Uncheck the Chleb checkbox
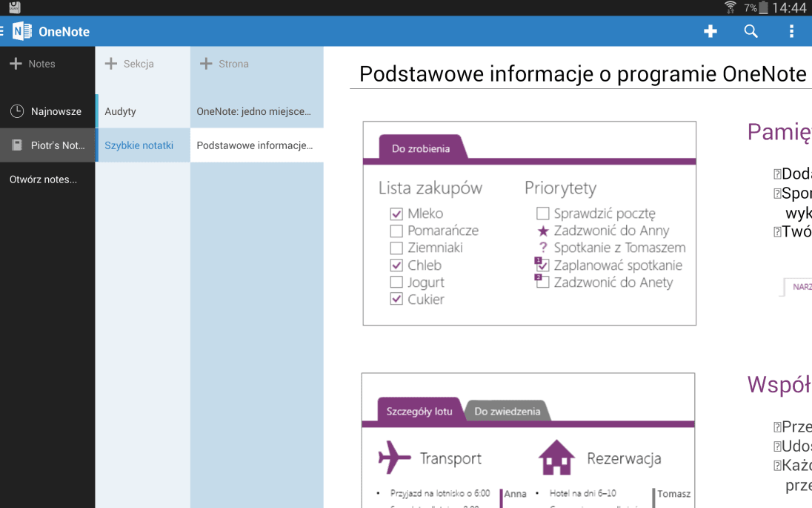 (x=396, y=265)
